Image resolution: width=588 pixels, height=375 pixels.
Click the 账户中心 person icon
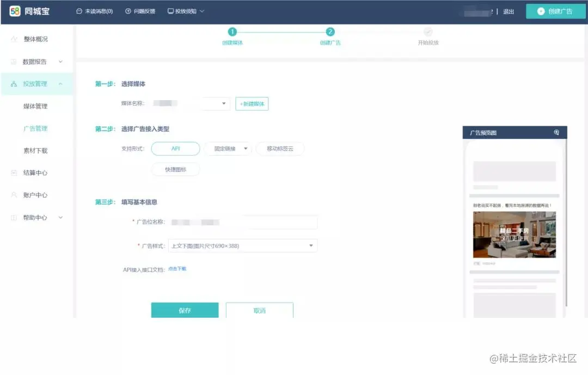(14, 195)
